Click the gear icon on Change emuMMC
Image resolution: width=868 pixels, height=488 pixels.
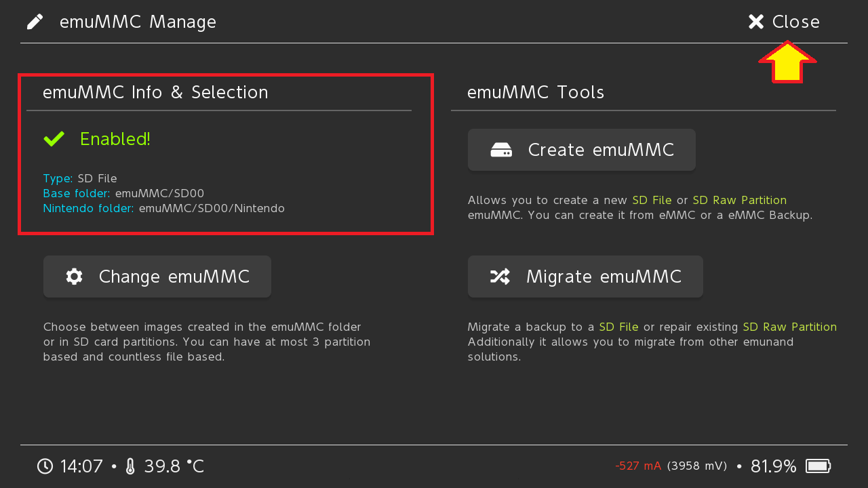(74, 277)
